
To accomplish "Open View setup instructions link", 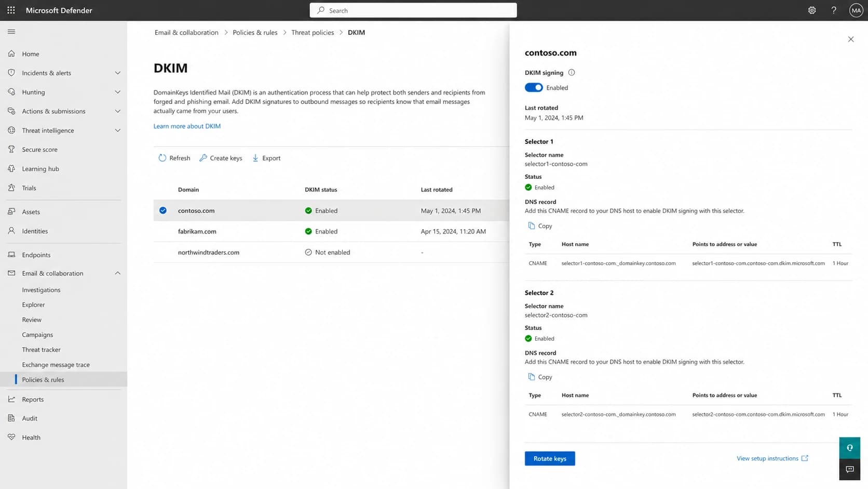I will coord(772,458).
